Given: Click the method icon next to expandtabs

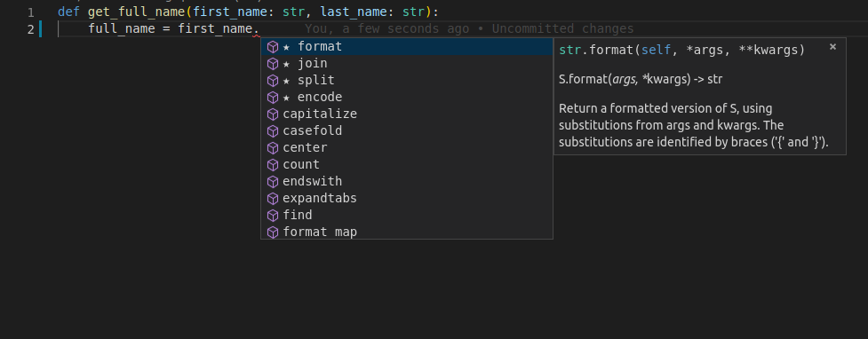Looking at the screenshot, I should [x=273, y=199].
